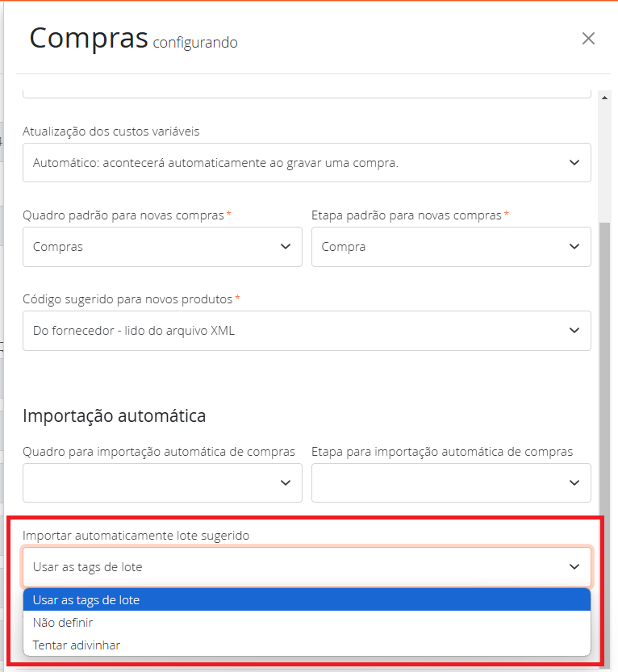Close the Compras configuration dialog
Screen dimensions: 618x672
(x=588, y=38)
